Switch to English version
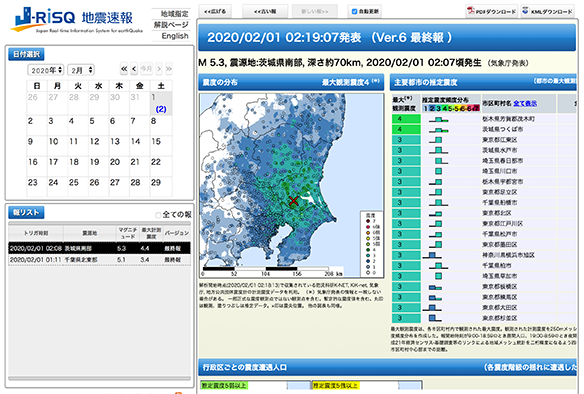The width and height of the screenshot is (584, 394). (x=175, y=36)
